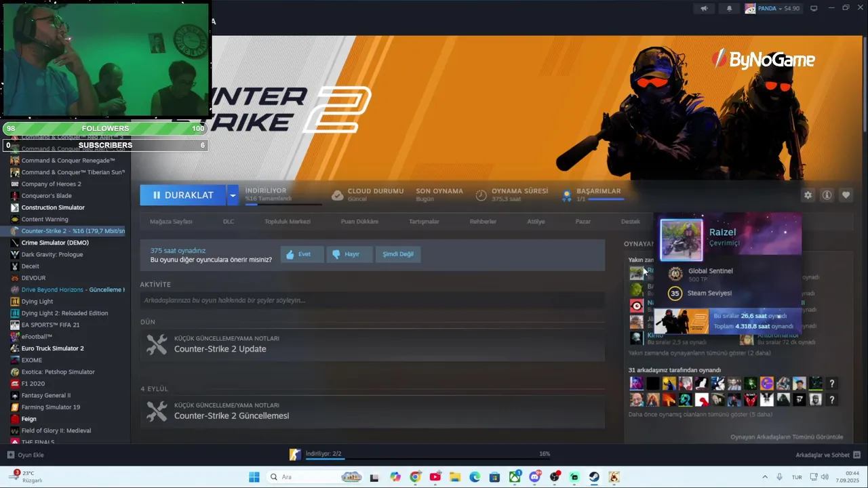Open the Tartışmalar tab
868x488 pixels.
pos(424,222)
